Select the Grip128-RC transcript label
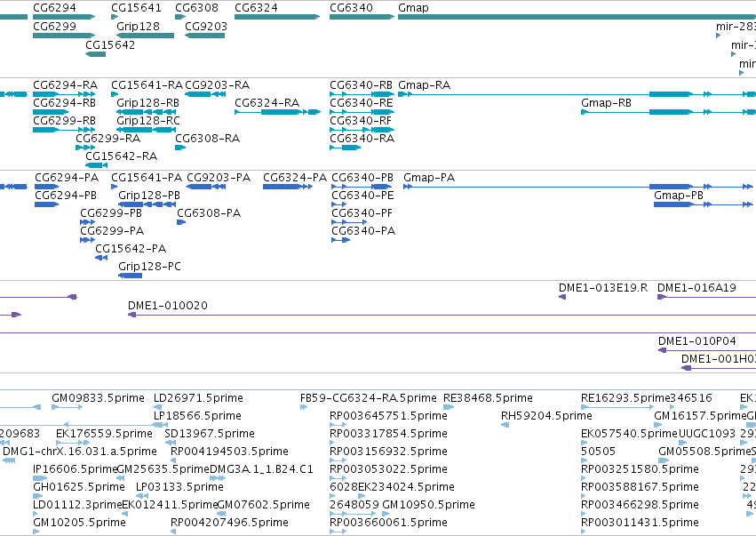756x536 pixels. click(x=148, y=121)
